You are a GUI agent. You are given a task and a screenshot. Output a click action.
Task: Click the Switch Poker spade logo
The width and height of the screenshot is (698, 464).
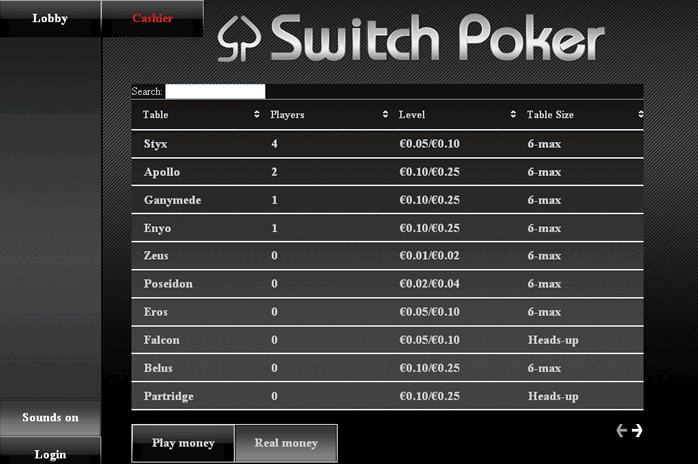(x=239, y=39)
